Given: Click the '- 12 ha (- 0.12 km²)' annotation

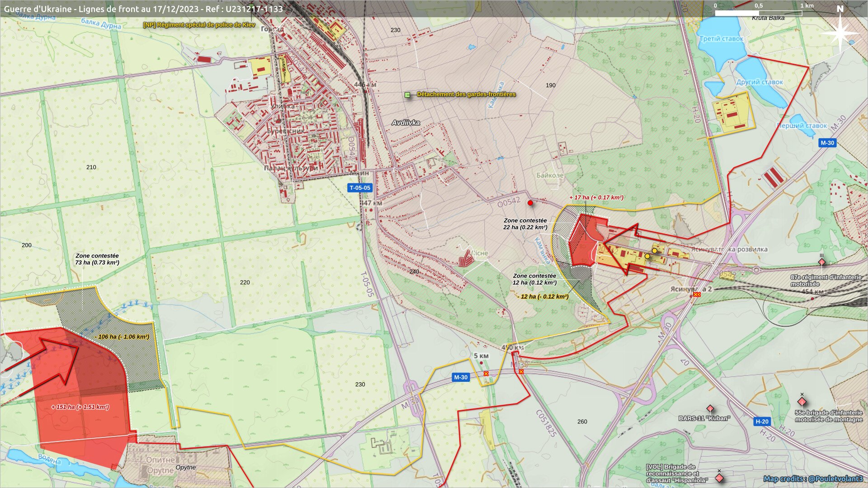Looking at the screenshot, I should (543, 297).
